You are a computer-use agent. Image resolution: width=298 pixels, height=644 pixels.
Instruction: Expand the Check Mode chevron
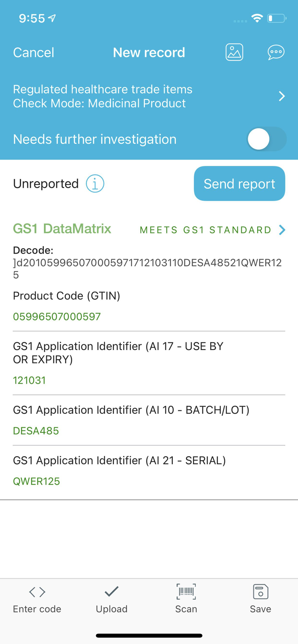coord(282,96)
